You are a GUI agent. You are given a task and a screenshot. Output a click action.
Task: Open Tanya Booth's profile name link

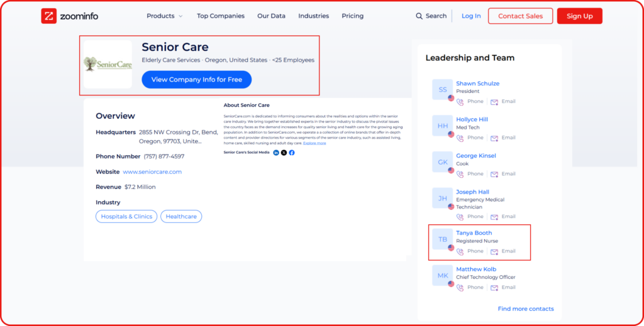tap(474, 233)
